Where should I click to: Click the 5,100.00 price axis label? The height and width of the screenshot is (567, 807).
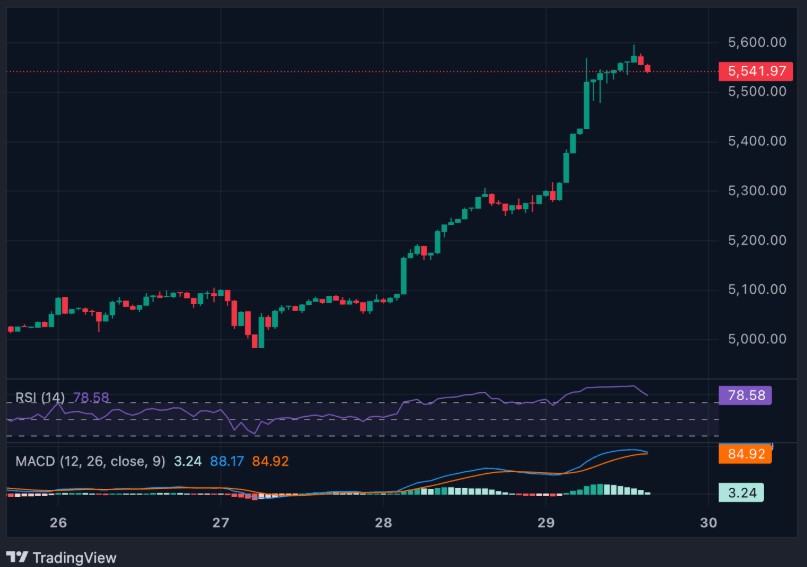point(757,289)
